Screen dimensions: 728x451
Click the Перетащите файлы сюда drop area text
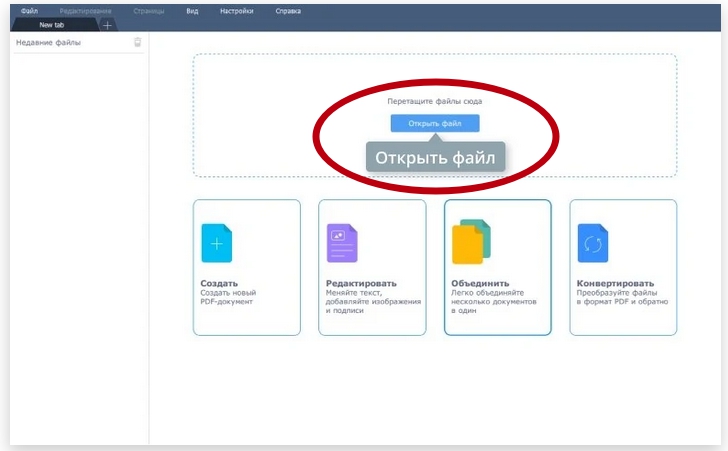pyautogui.click(x=434, y=101)
